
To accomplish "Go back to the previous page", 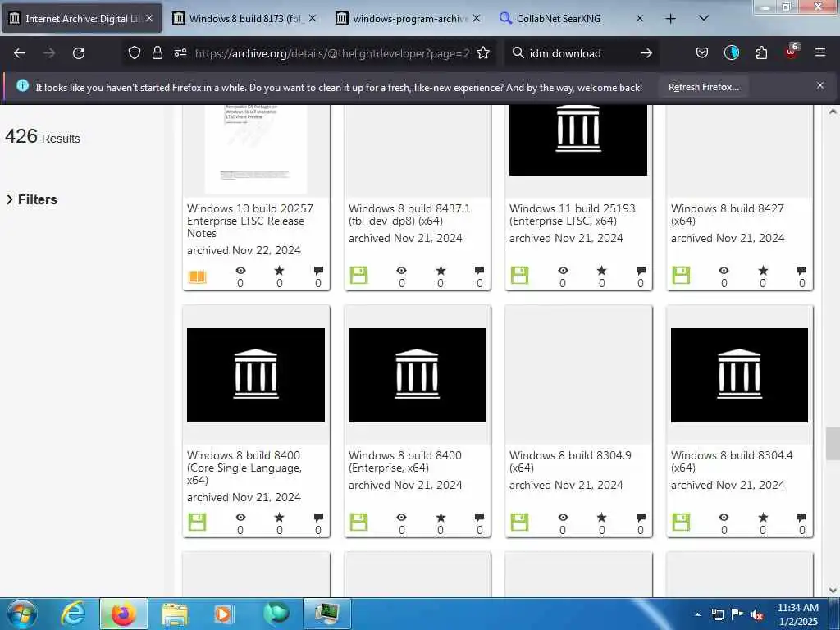I will (20, 53).
